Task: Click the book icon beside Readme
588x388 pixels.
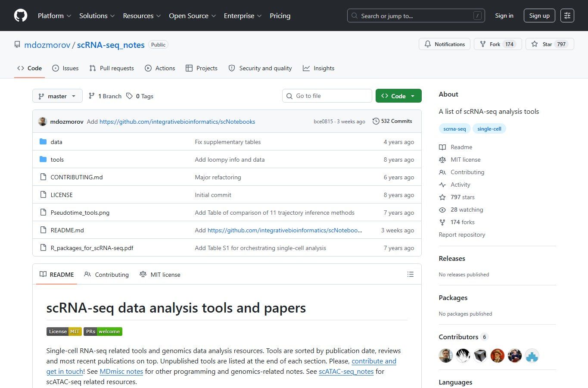Action: 442,147
